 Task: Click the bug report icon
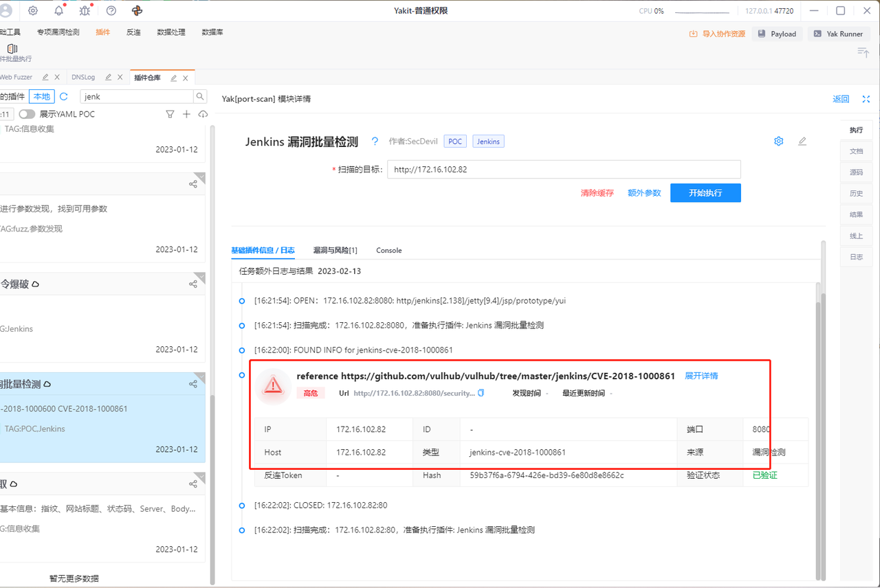pos(85,10)
